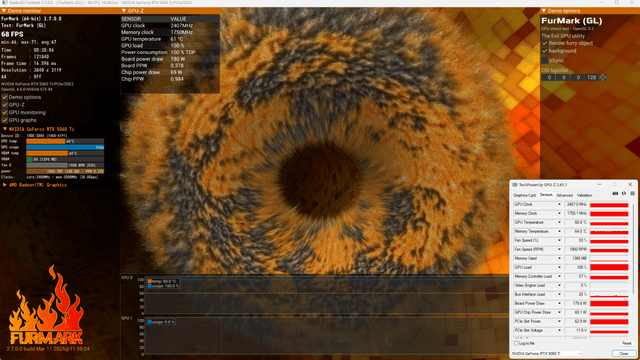
Task: Click the GPU 1 usage legend in graph
Action: pos(161,322)
